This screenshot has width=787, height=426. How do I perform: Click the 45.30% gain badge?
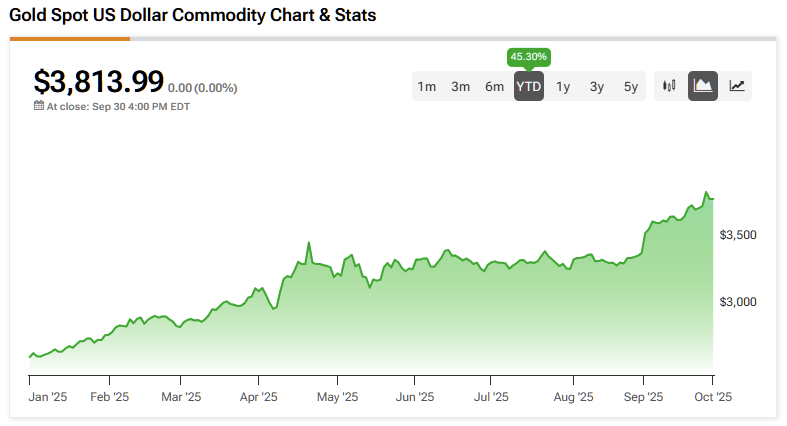coord(528,56)
